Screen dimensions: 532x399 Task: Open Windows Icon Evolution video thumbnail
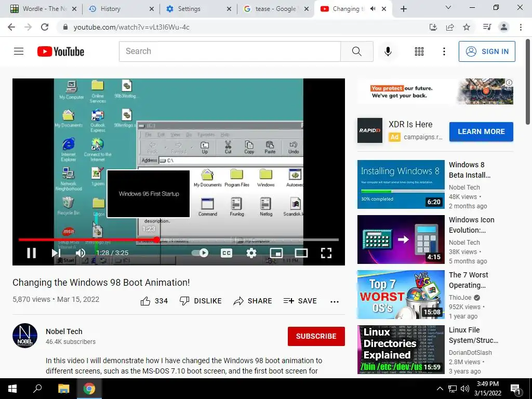point(401,240)
